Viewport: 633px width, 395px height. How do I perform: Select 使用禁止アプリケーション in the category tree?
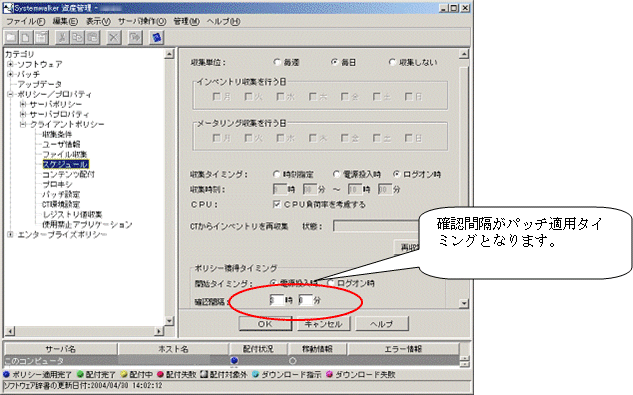click(87, 225)
